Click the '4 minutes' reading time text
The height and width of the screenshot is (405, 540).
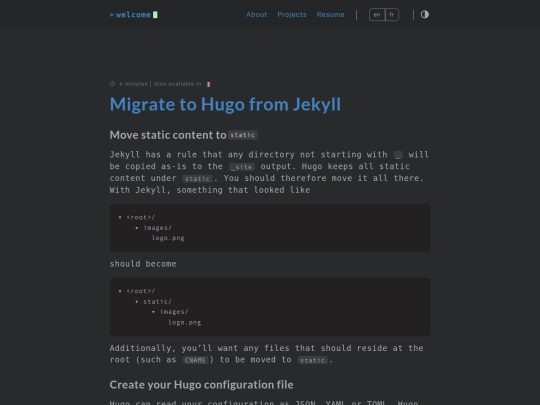(133, 84)
